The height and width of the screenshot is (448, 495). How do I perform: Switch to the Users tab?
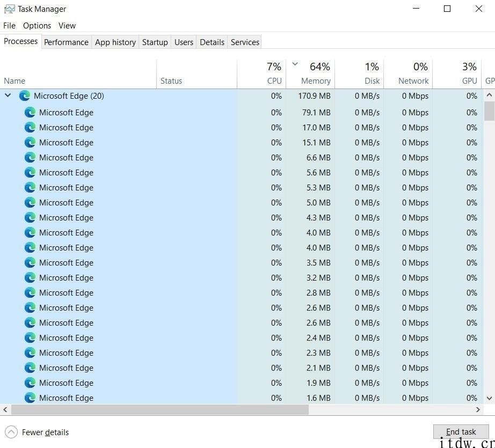click(x=184, y=42)
